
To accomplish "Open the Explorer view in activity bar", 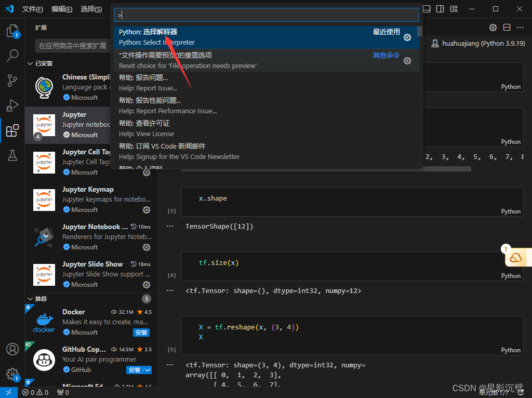I will [x=12, y=31].
